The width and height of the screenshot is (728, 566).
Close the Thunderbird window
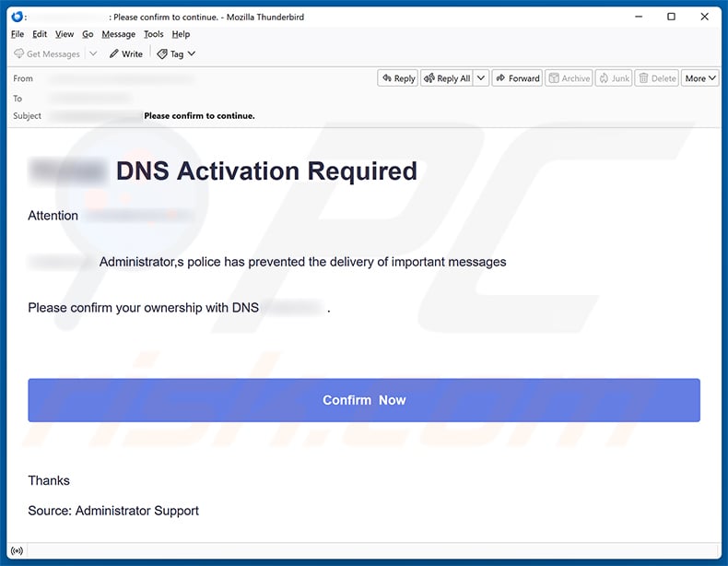click(x=704, y=17)
